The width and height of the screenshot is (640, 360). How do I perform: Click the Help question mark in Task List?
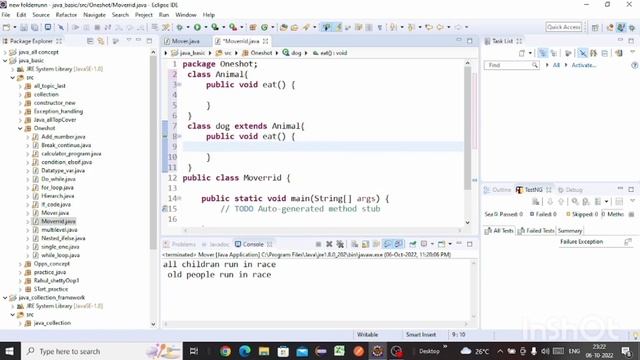634,65
